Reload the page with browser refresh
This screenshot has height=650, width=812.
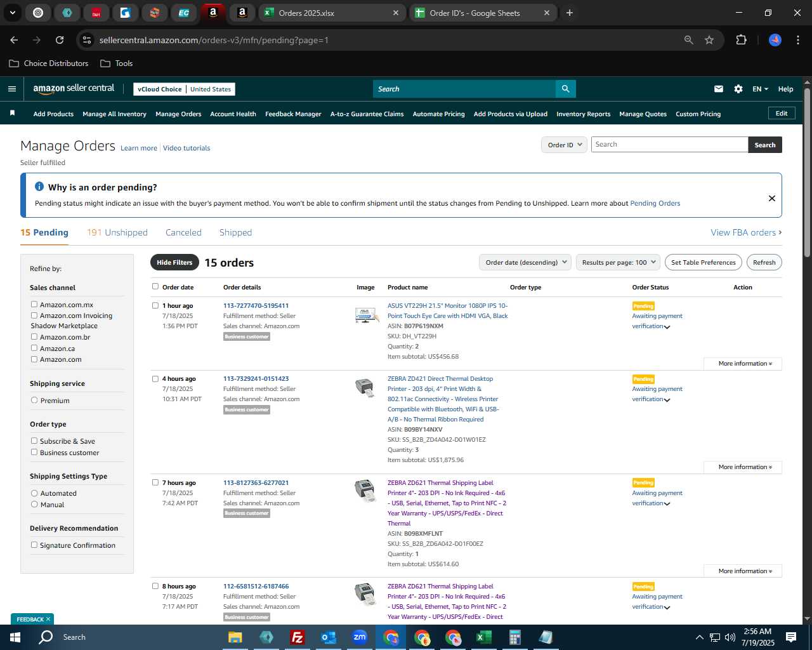60,40
